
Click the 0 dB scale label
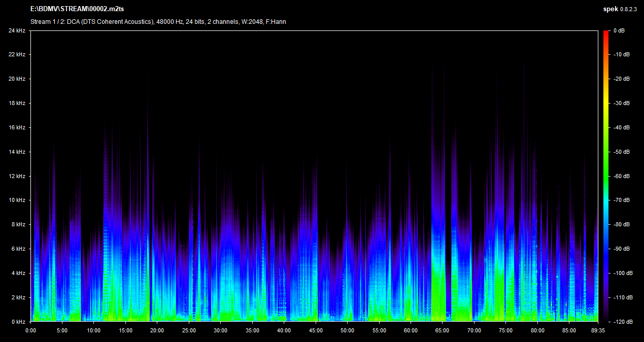point(619,30)
